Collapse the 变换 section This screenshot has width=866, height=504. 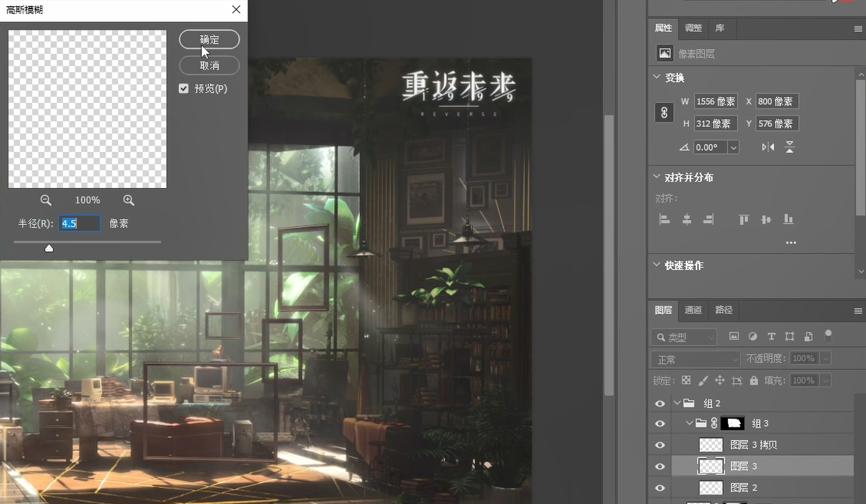pos(657,76)
